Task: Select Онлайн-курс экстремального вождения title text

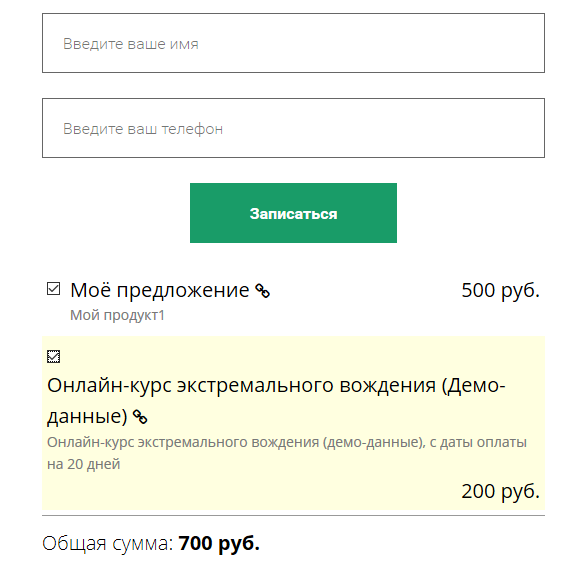Action: point(276,401)
